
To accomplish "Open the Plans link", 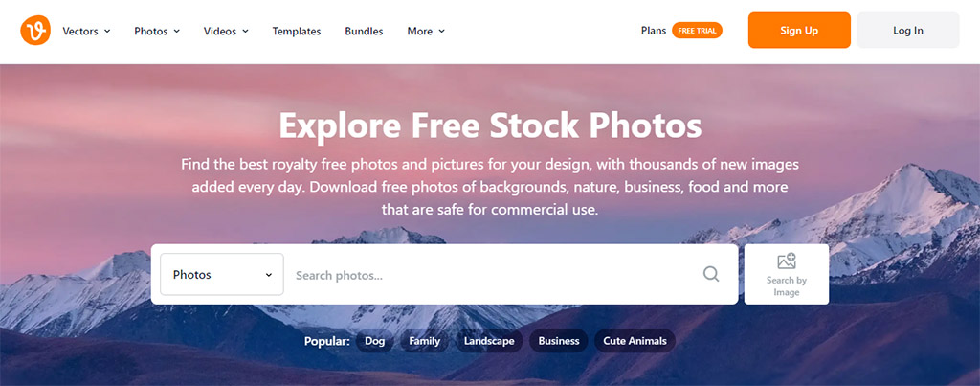I will [x=653, y=30].
